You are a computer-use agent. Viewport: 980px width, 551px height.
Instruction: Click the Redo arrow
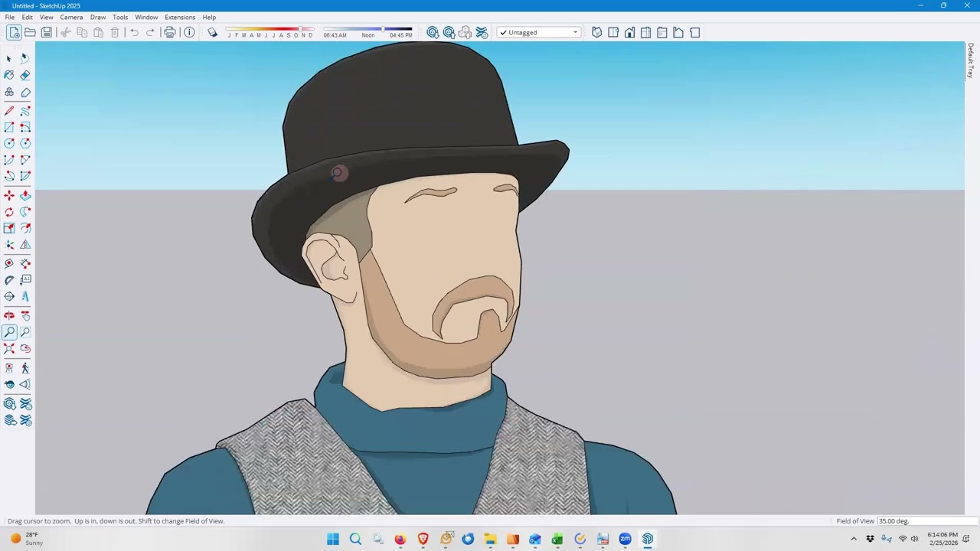[x=150, y=32]
